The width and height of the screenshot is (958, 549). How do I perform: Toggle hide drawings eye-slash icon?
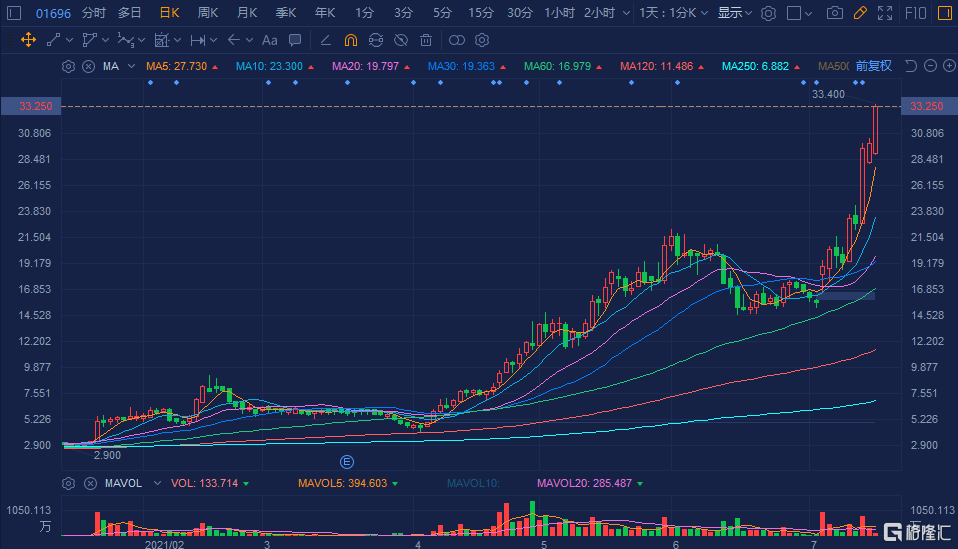point(401,40)
